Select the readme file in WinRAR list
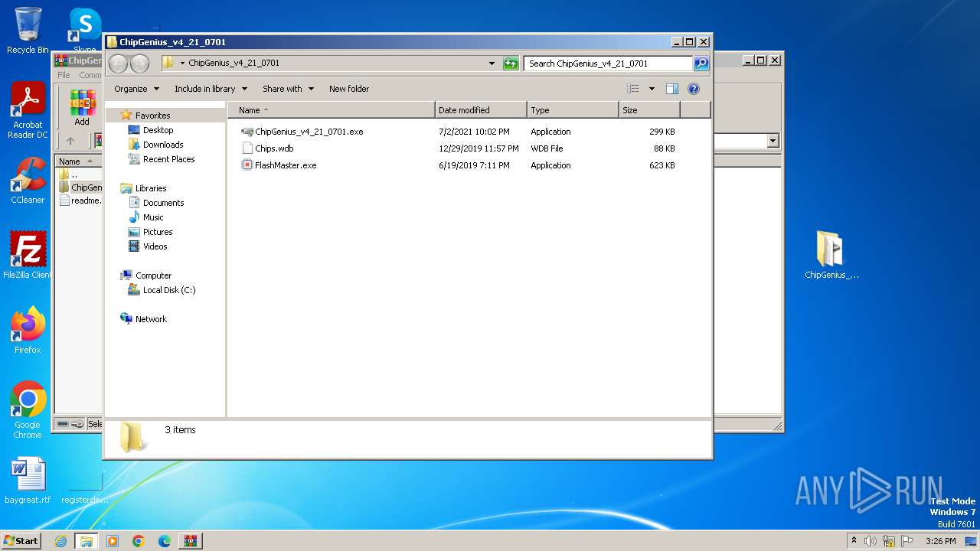 coord(80,201)
